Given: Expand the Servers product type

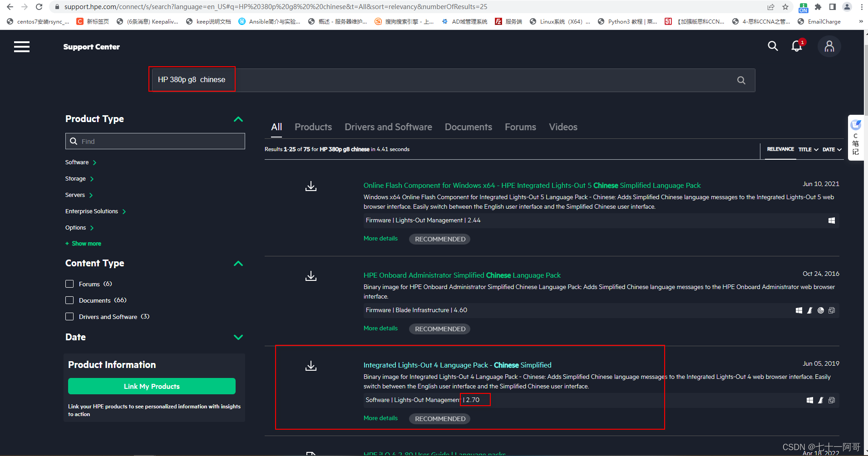Looking at the screenshot, I should tap(79, 195).
